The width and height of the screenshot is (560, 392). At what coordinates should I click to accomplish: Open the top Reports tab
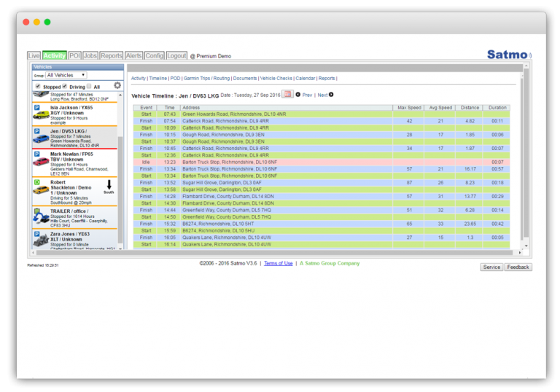[111, 55]
